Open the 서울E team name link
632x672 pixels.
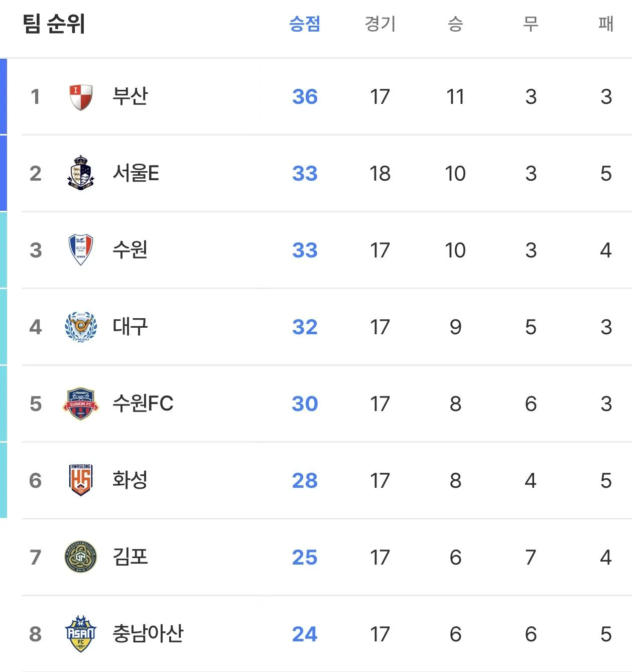click(x=136, y=173)
